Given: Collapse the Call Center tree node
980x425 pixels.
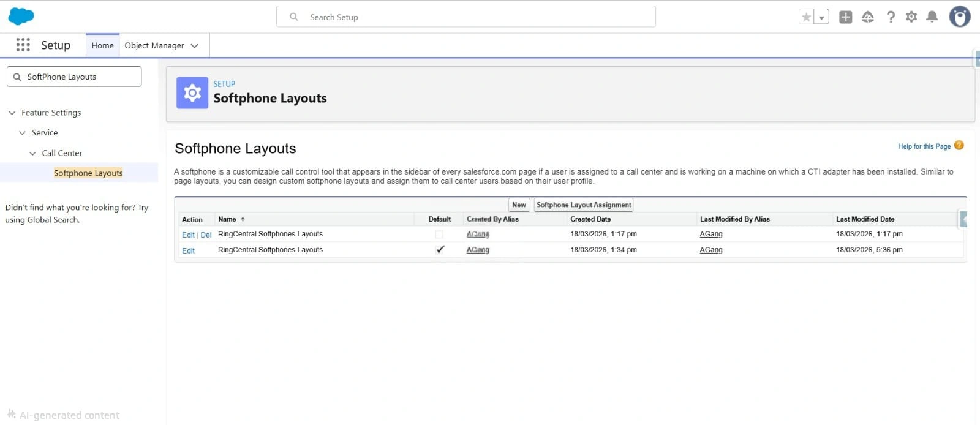Looking at the screenshot, I should pyautogui.click(x=32, y=153).
